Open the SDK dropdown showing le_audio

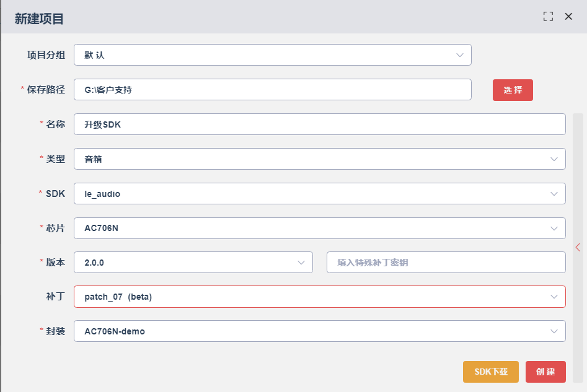point(320,194)
